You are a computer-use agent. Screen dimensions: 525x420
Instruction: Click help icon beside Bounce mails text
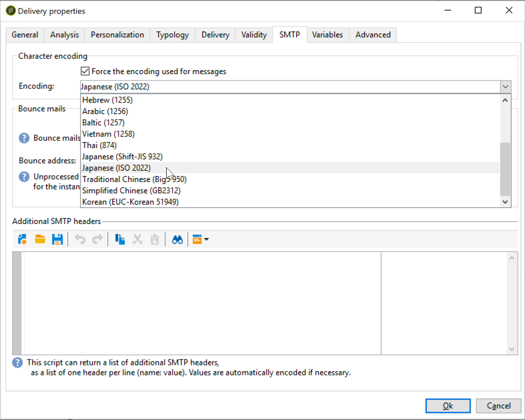pyautogui.click(x=24, y=138)
